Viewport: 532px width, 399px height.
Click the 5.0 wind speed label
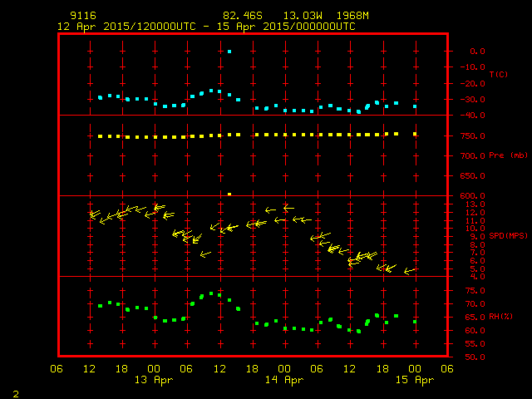pos(477,269)
